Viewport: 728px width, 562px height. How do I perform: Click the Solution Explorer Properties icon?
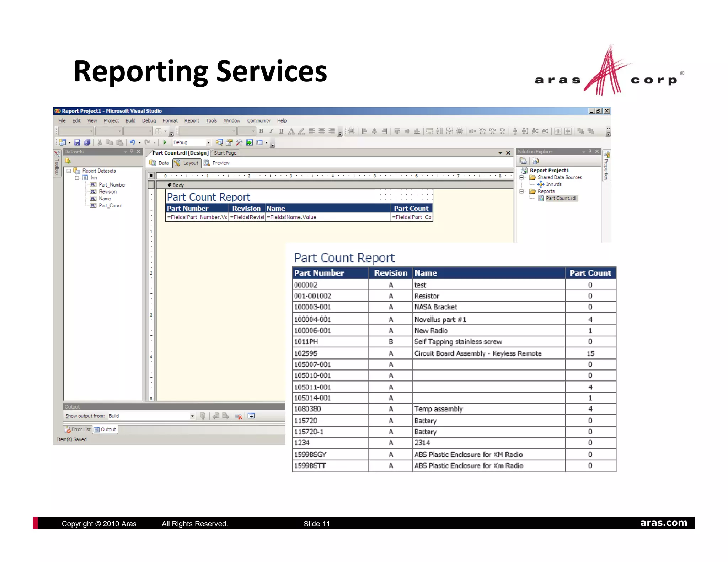point(523,161)
